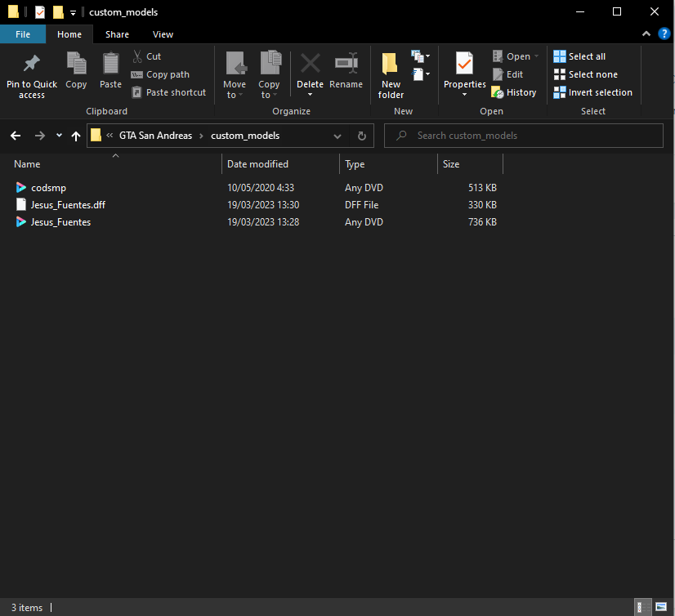
Task: Click the Paste clipboard icon
Action: (x=110, y=63)
